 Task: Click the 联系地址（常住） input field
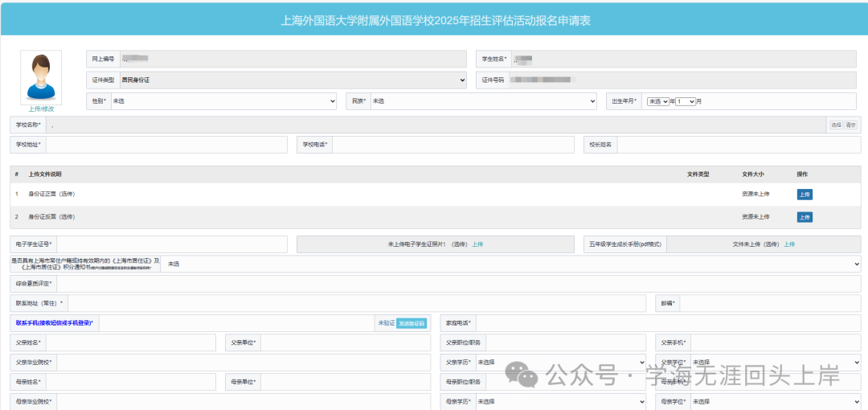[x=357, y=303]
